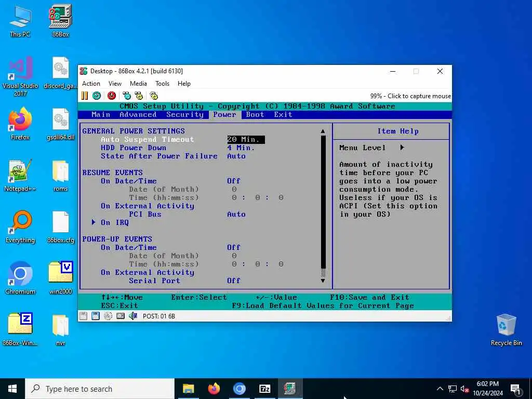Click the gray card icon in the status bar
532x399 pixels.
pos(121,316)
